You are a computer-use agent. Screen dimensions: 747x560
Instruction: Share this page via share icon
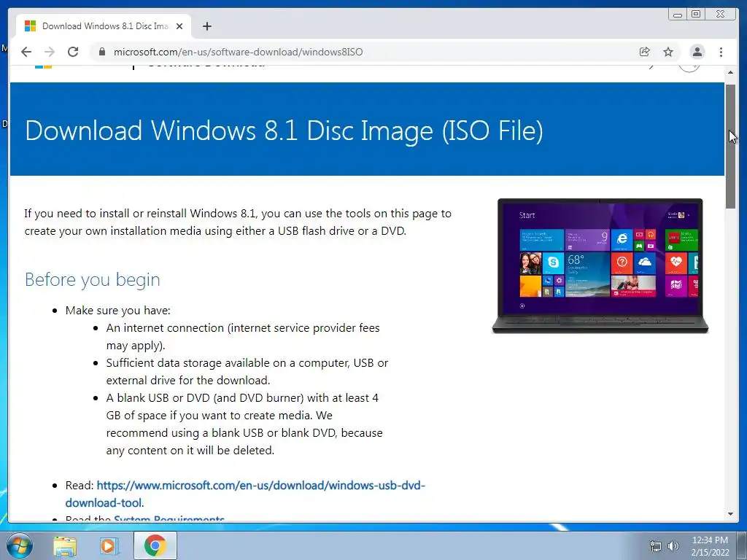tap(645, 52)
